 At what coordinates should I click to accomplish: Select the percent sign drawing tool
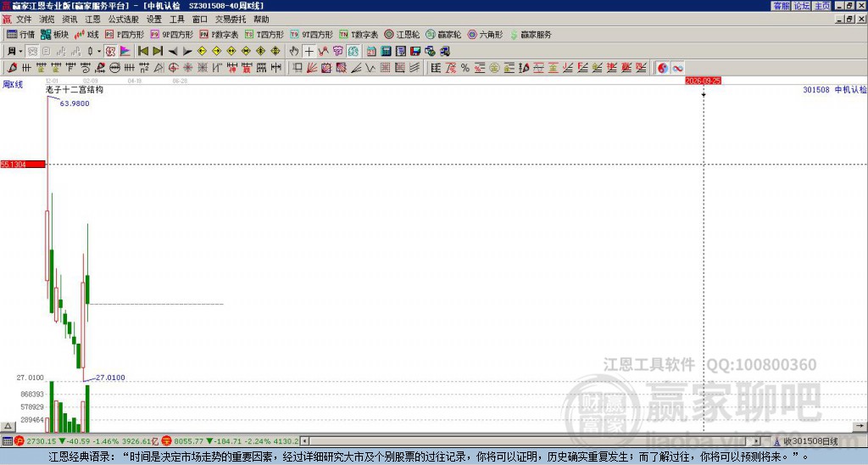(x=465, y=68)
